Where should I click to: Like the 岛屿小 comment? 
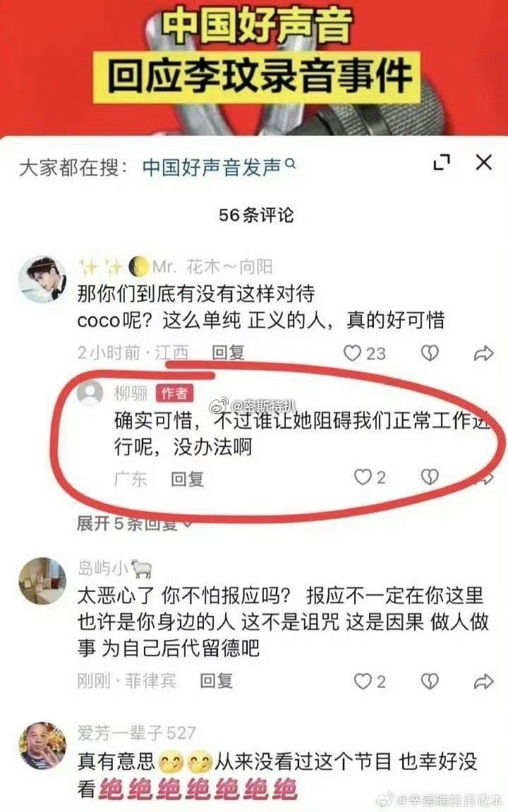click(370, 681)
